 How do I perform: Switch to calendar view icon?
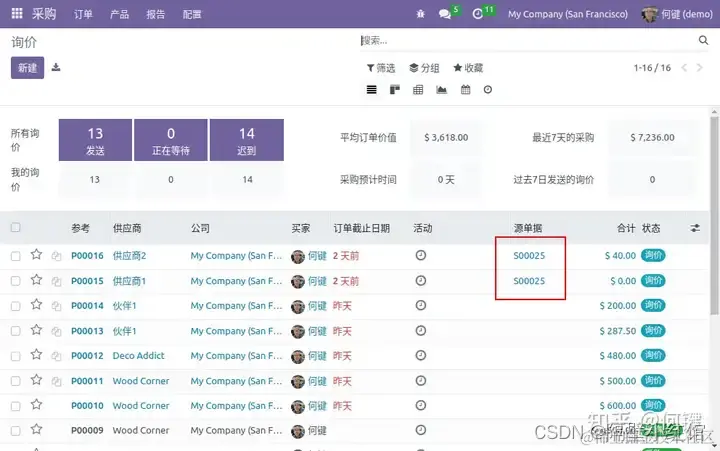tap(465, 90)
